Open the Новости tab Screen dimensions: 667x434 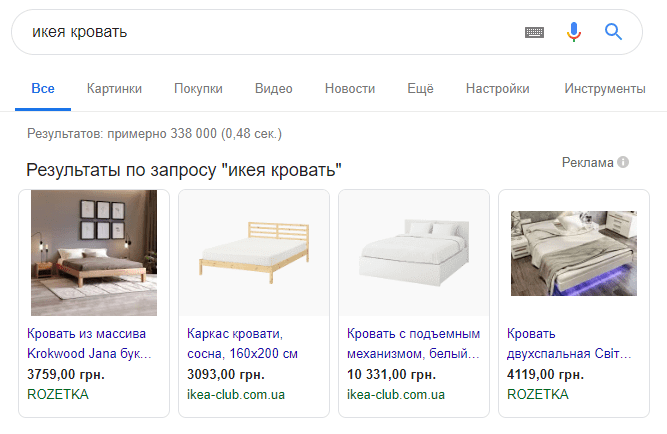point(350,89)
